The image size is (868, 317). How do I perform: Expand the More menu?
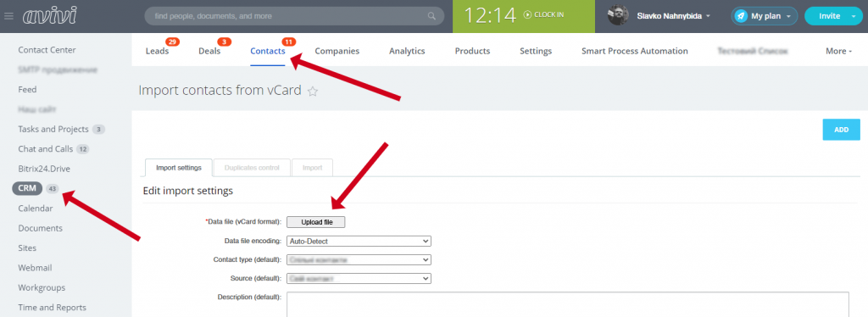coord(838,51)
